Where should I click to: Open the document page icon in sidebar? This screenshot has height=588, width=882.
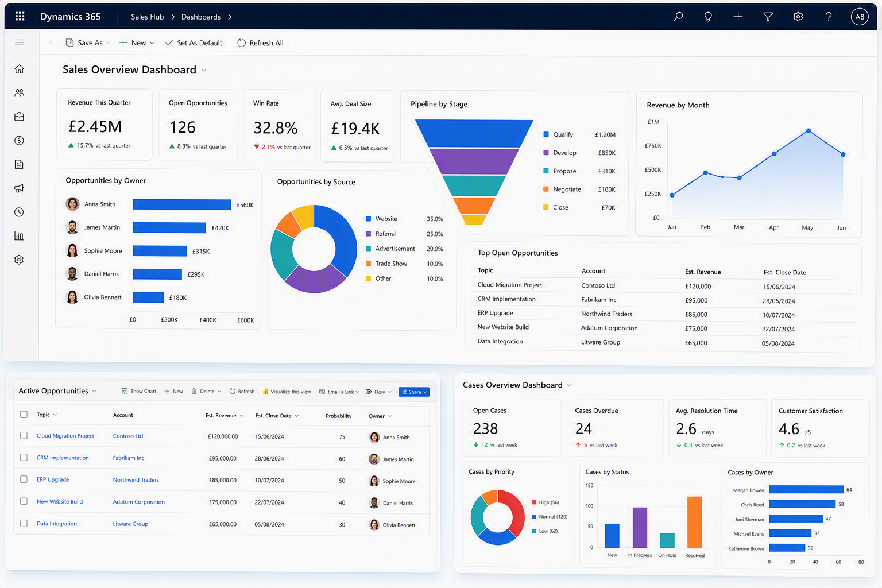[x=19, y=165]
